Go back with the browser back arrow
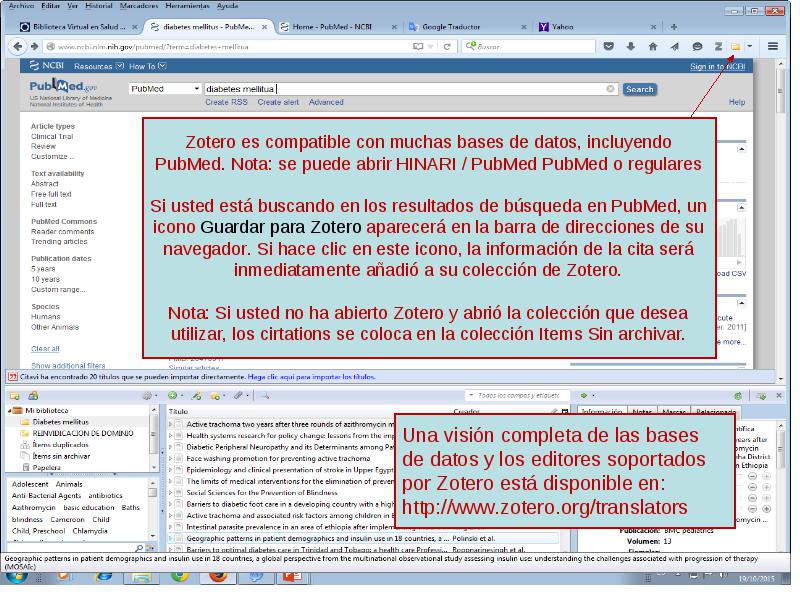 coord(17,46)
